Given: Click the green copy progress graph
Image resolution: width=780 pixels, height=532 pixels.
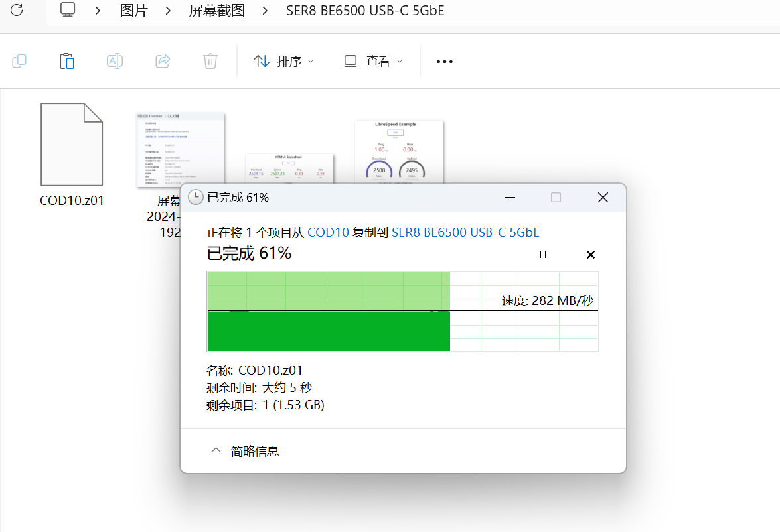Looking at the screenshot, I should coord(403,311).
